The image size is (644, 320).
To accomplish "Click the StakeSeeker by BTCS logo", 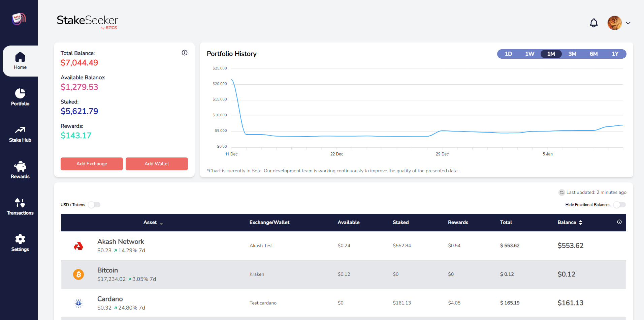I will (87, 22).
